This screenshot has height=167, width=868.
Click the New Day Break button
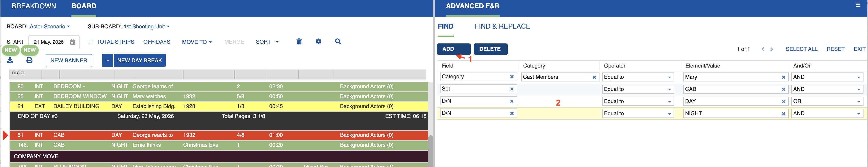coord(140,61)
